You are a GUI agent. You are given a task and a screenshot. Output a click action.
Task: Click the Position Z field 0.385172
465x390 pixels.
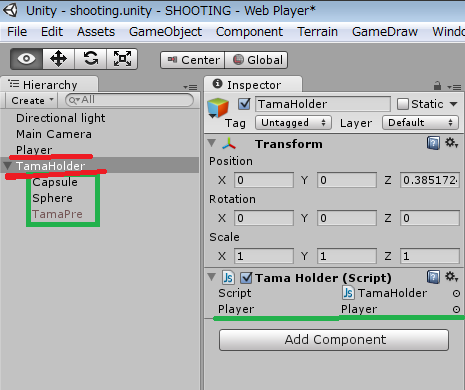430,180
